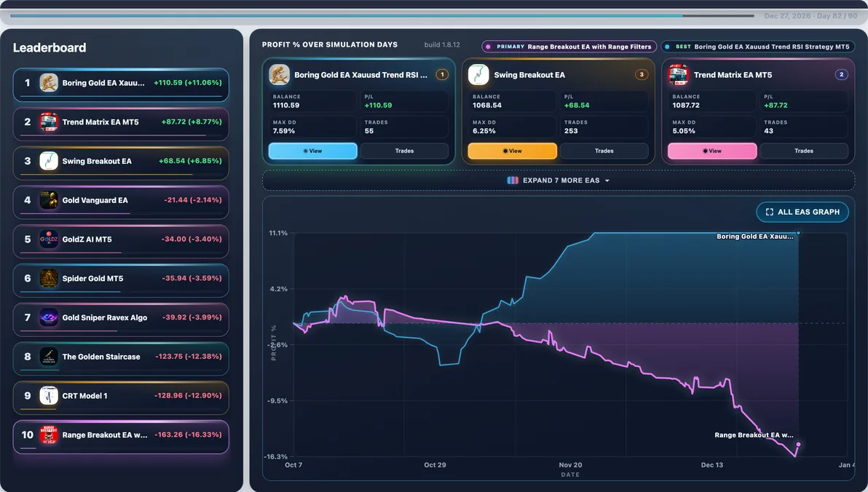The height and width of the screenshot is (492, 868).
Task: Expand 7 more EAs list
Action: point(559,180)
